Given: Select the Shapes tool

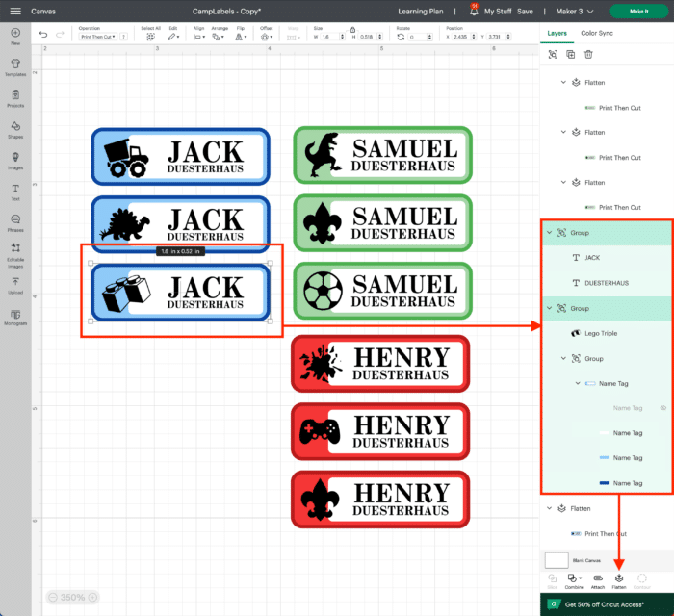Looking at the screenshot, I should (15, 127).
